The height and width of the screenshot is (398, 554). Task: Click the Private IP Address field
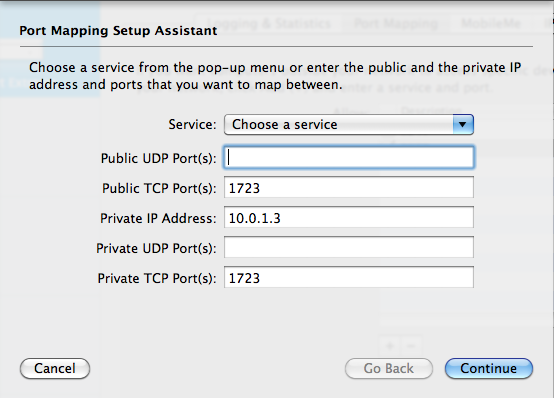(x=349, y=217)
